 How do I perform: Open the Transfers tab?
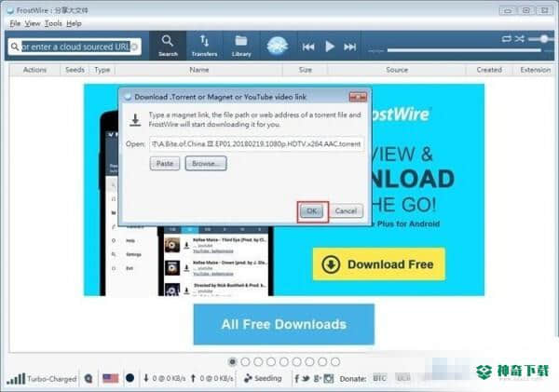[204, 46]
